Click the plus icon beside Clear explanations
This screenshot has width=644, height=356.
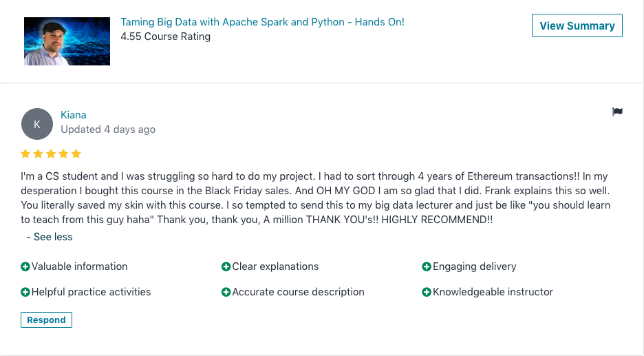click(x=226, y=266)
